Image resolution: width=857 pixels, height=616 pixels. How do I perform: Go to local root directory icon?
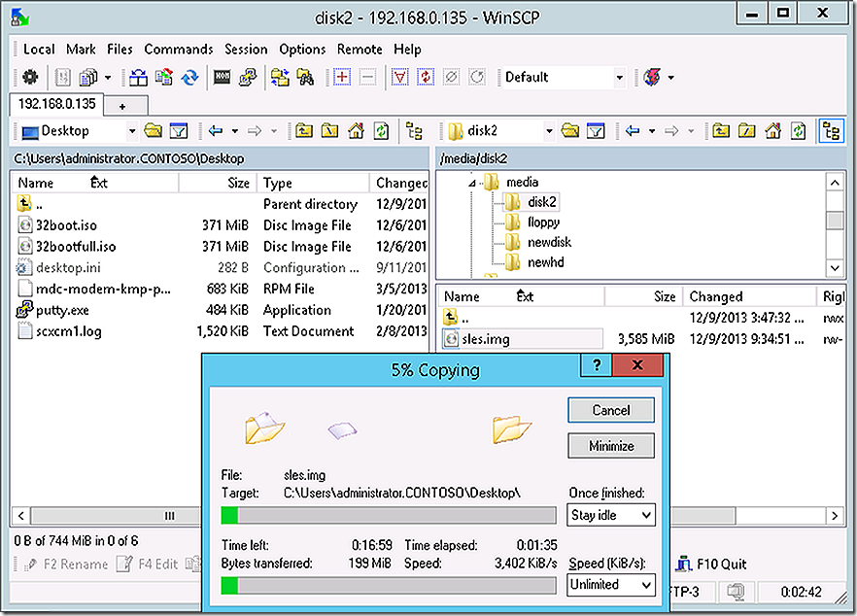click(330, 130)
